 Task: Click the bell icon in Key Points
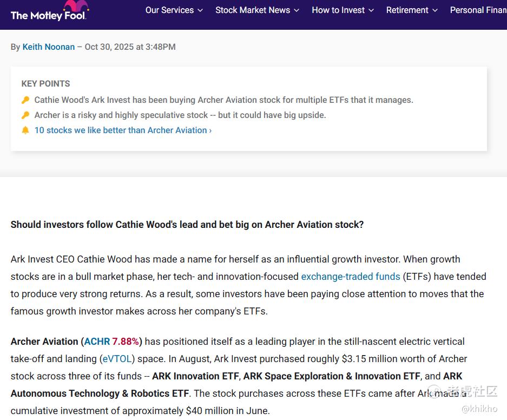[25, 130]
